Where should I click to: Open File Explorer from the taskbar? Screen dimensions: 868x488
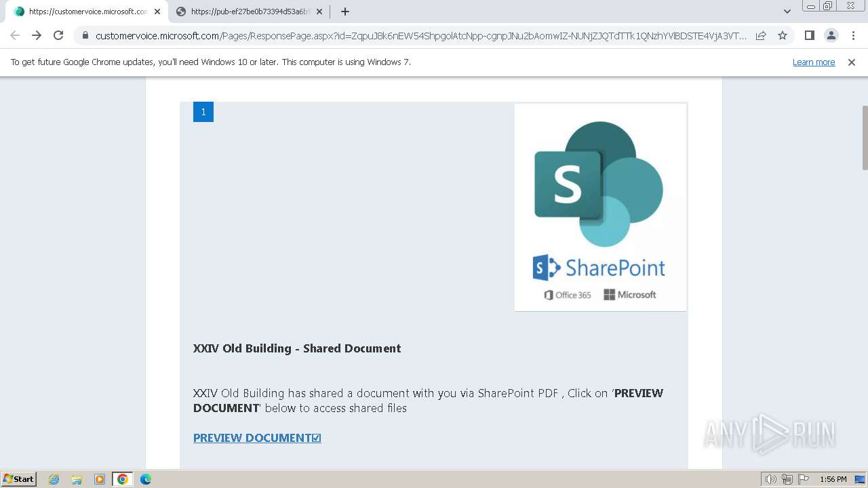(77, 479)
